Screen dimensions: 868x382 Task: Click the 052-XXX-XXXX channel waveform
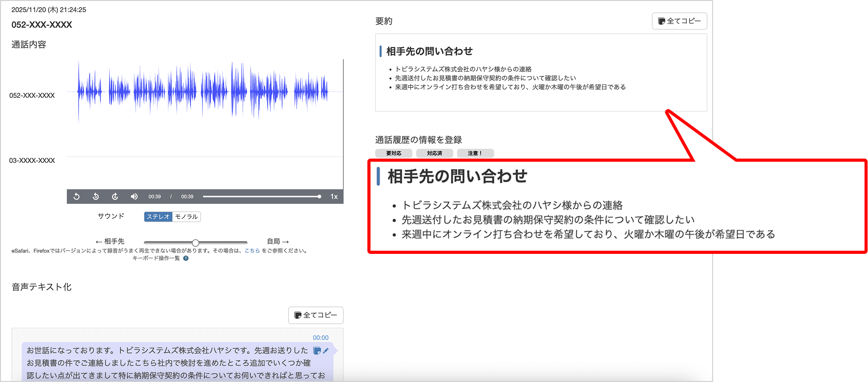[x=204, y=92]
